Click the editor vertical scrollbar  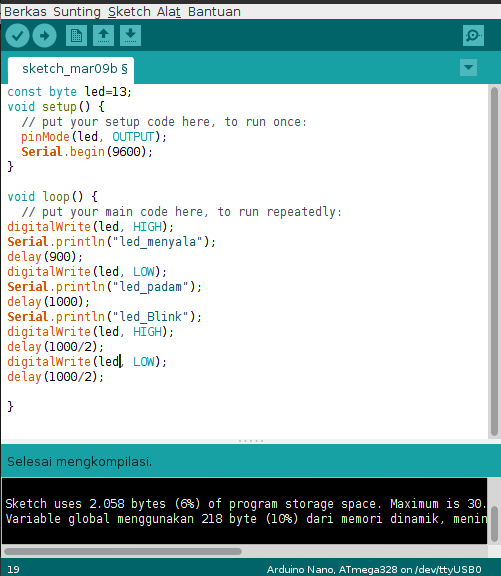tap(494, 261)
